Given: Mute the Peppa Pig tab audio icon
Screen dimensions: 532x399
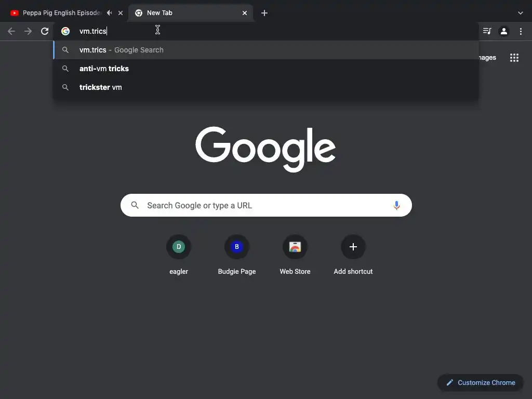Looking at the screenshot, I should (x=109, y=13).
